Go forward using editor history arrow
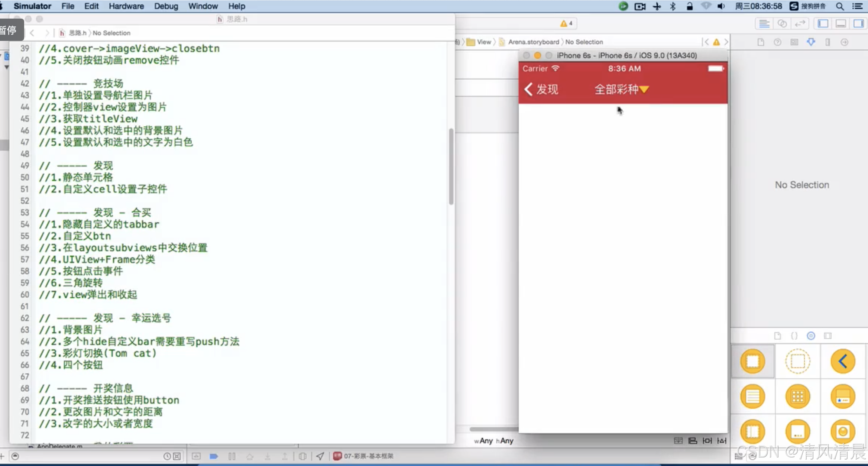The image size is (868, 466). tap(47, 33)
